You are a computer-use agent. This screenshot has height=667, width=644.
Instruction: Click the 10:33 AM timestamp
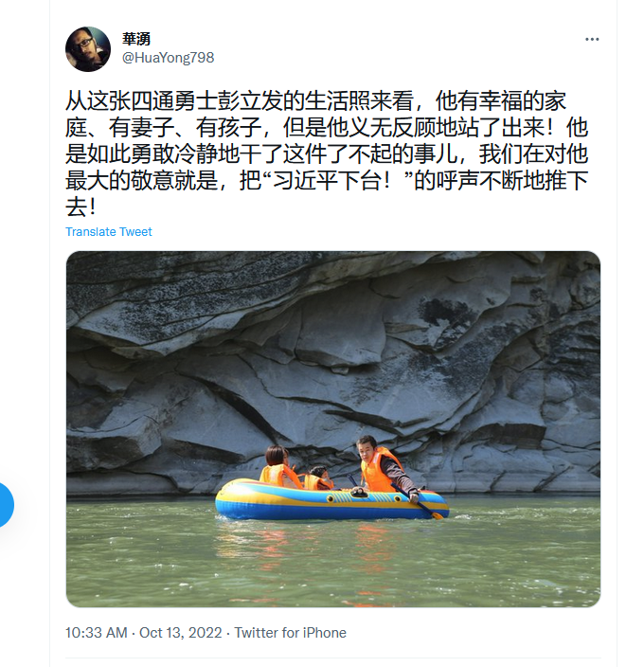96,633
